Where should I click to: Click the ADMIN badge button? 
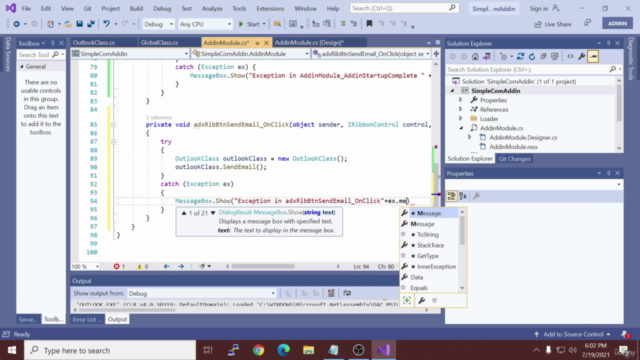(617, 24)
